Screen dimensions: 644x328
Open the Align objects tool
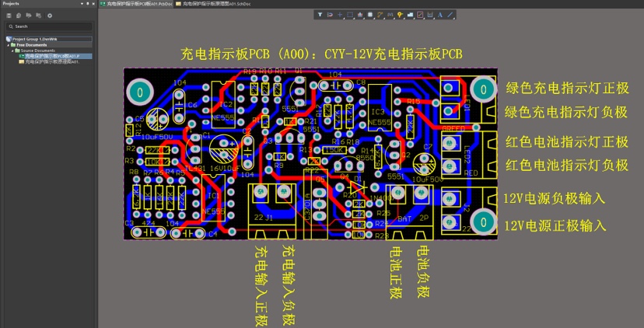click(x=360, y=15)
